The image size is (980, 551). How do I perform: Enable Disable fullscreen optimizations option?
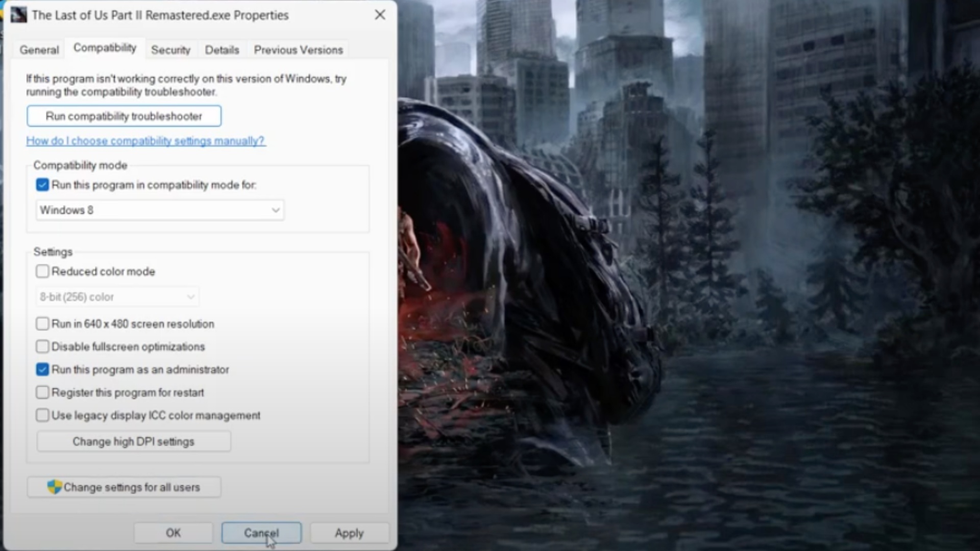(42, 347)
